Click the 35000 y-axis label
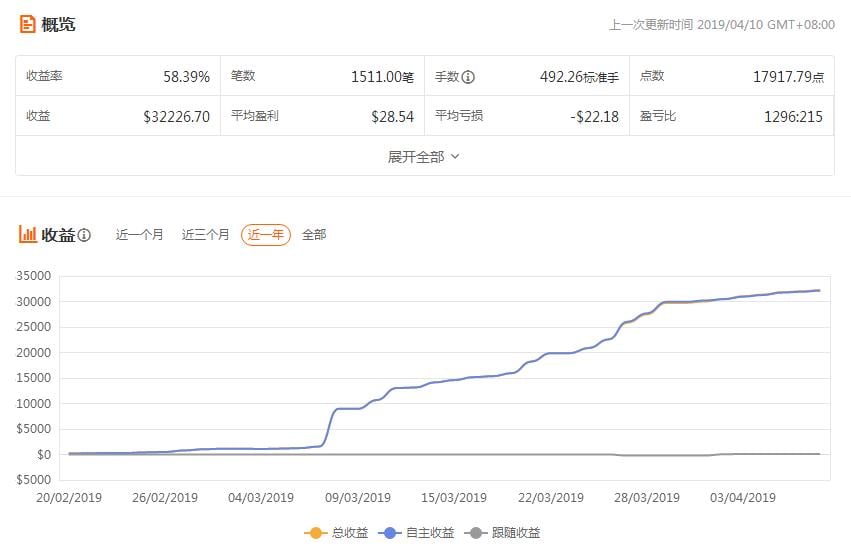 pyautogui.click(x=34, y=276)
